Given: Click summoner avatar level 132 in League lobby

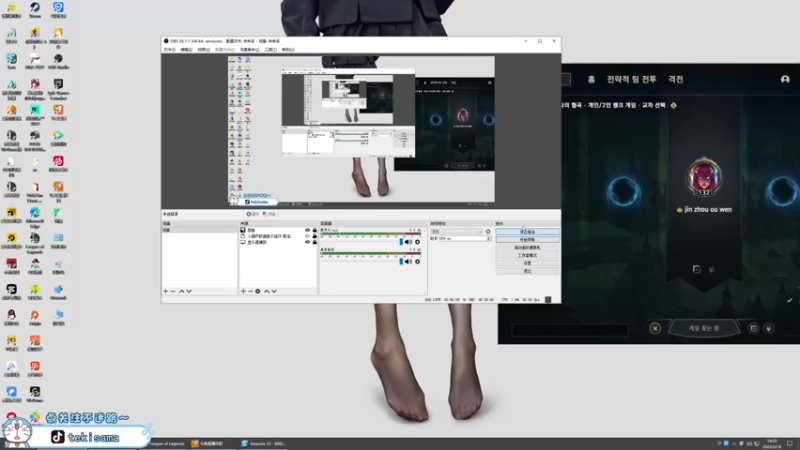Looking at the screenshot, I should pos(704,177).
